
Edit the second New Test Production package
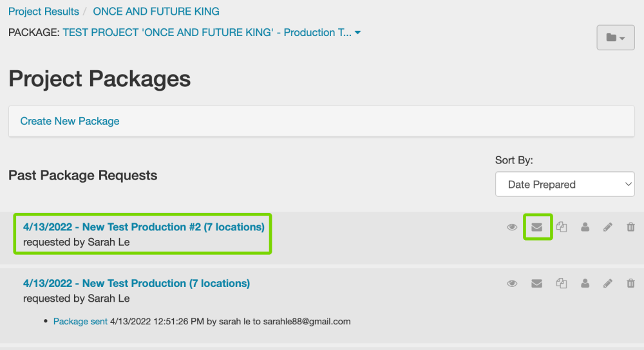[608, 283]
